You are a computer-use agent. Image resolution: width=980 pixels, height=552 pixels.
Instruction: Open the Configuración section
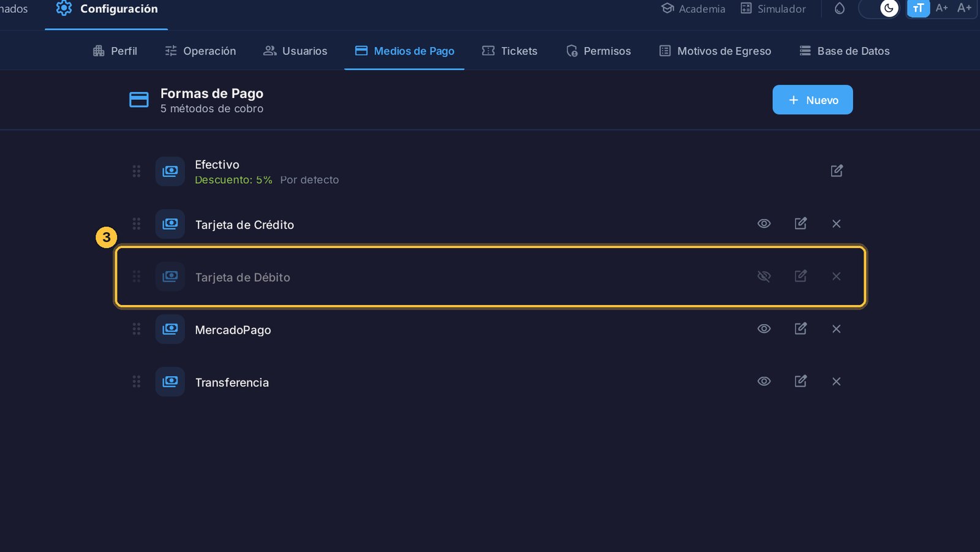pyautogui.click(x=107, y=9)
